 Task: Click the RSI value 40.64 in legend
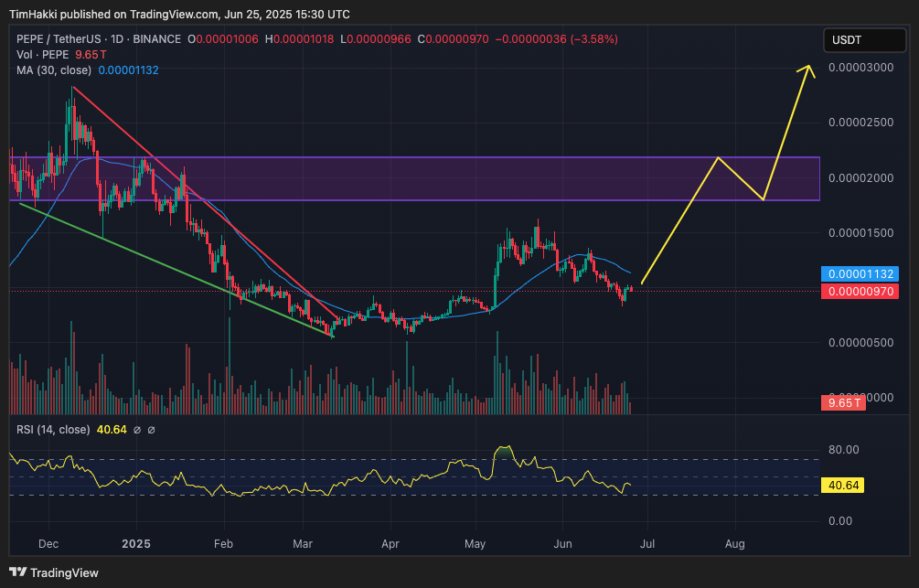(112, 430)
